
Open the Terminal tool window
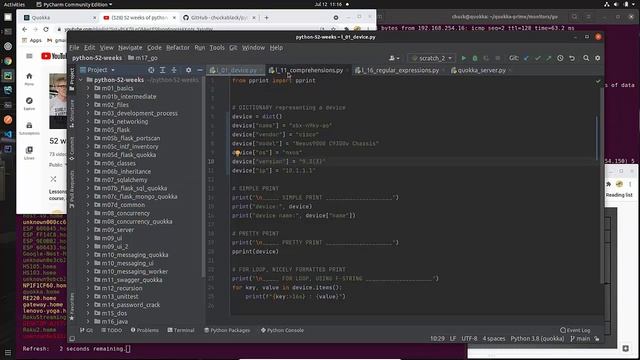[181, 330]
